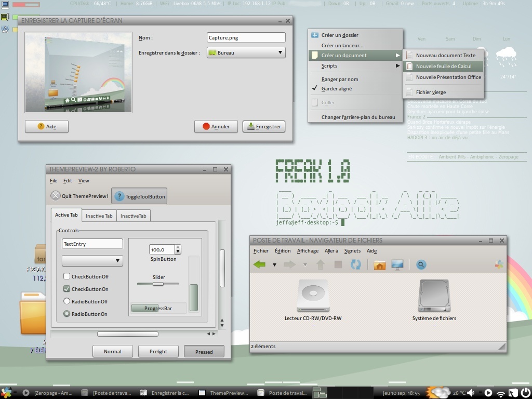
Task: Enable the CheckButtonOff checkbox
Action: click(86, 276)
